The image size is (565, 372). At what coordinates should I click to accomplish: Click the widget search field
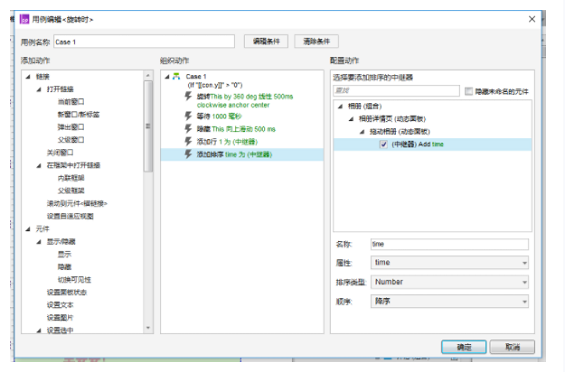pyautogui.click(x=396, y=91)
